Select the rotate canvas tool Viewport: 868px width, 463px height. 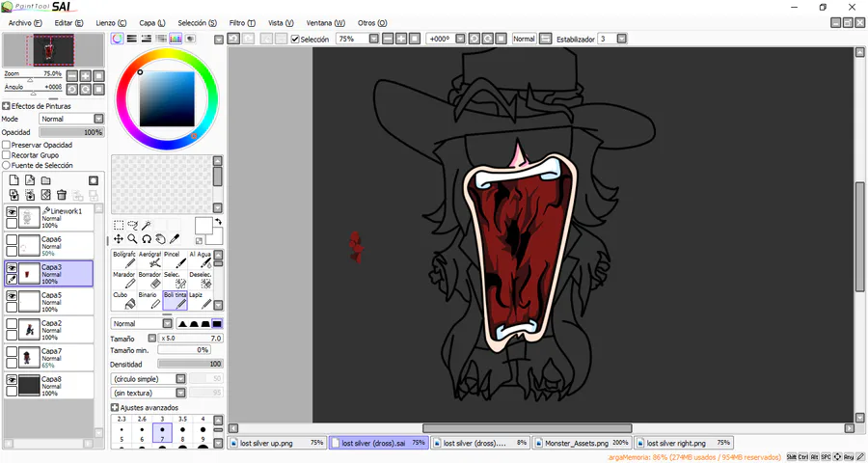coord(147,238)
